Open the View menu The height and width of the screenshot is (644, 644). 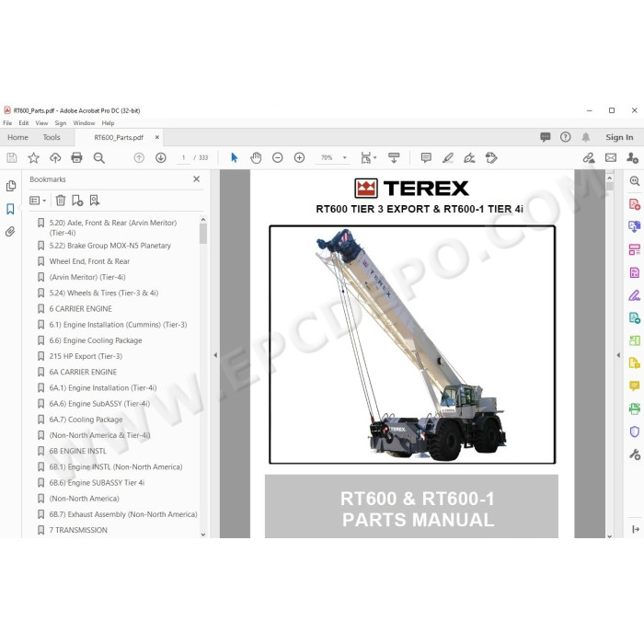pos(41,122)
